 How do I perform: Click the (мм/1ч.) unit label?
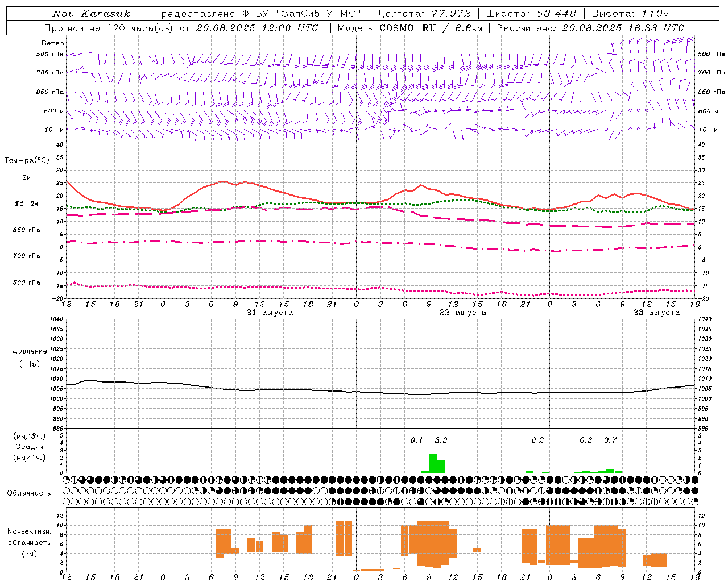[30, 458]
